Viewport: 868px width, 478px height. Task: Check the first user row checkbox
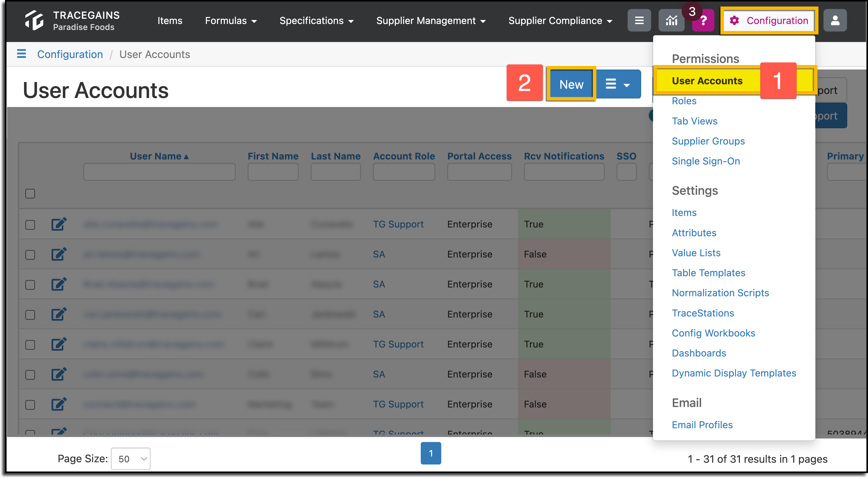(x=30, y=225)
